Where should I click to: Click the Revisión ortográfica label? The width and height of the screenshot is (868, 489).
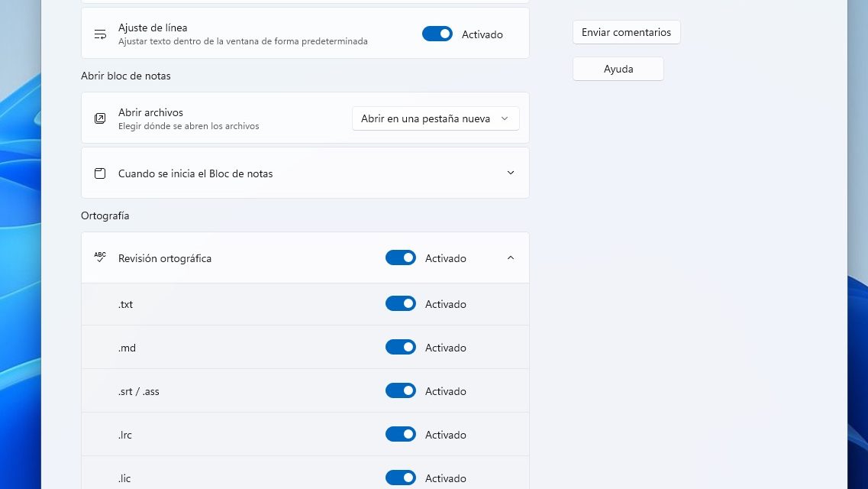(x=165, y=258)
